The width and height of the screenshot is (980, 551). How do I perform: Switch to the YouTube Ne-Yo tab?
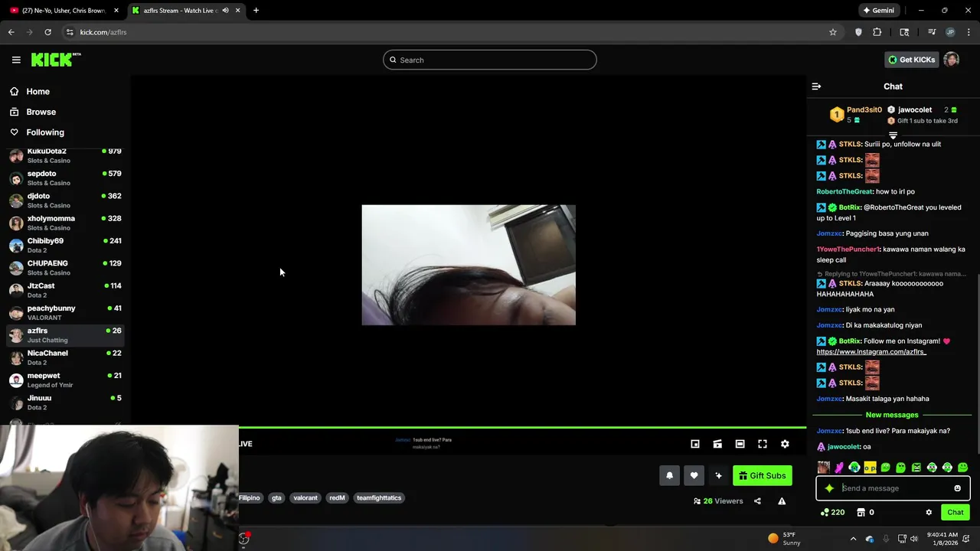[63, 11]
